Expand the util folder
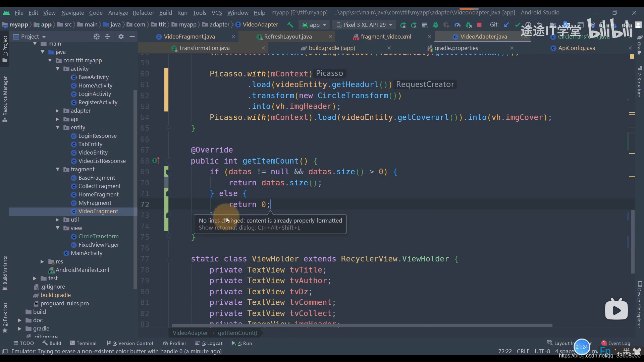644x362 pixels. tap(57, 220)
